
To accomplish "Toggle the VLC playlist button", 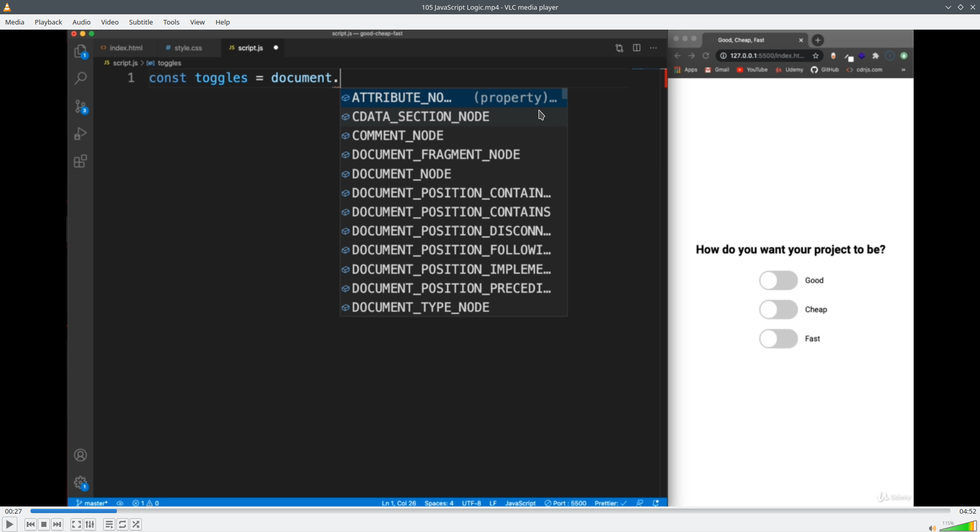I will (109, 524).
